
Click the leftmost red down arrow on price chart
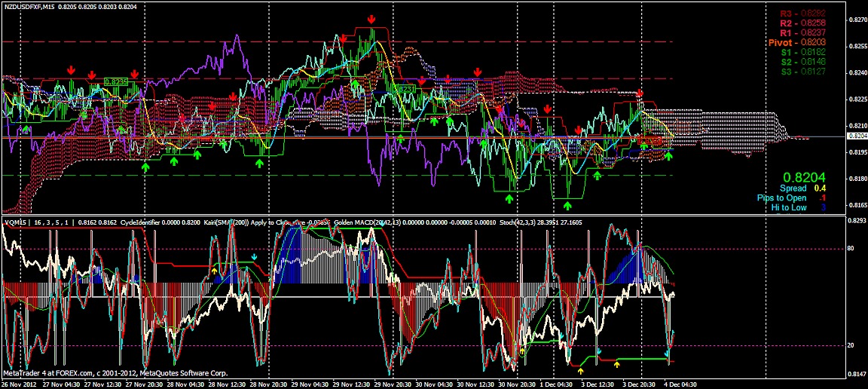click(x=71, y=69)
